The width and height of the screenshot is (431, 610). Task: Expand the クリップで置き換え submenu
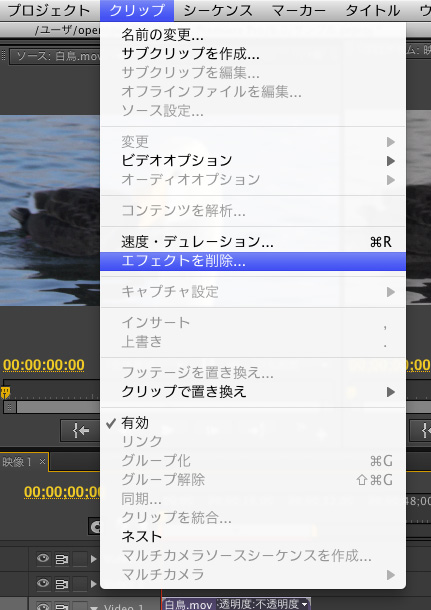(x=253, y=392)
